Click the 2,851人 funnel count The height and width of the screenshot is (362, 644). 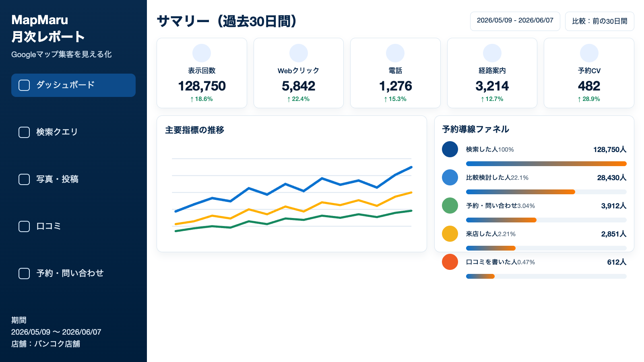tap(614, 234)
